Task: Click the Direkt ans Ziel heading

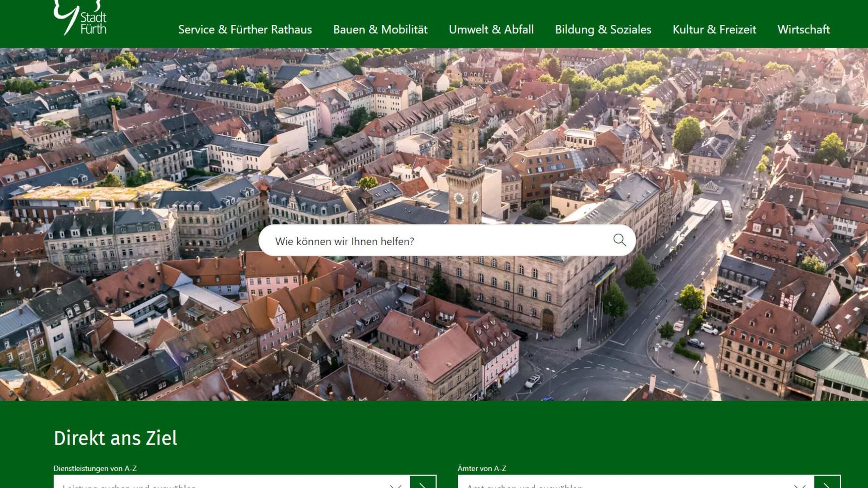Action: tap(115, 438)
